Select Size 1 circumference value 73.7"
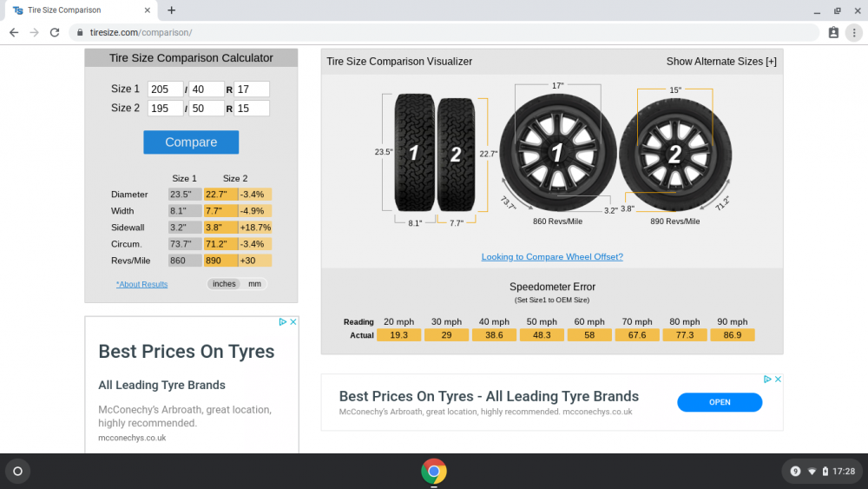Image resolution: width=868 pixels, height=489 pixels. pos(185,244)
